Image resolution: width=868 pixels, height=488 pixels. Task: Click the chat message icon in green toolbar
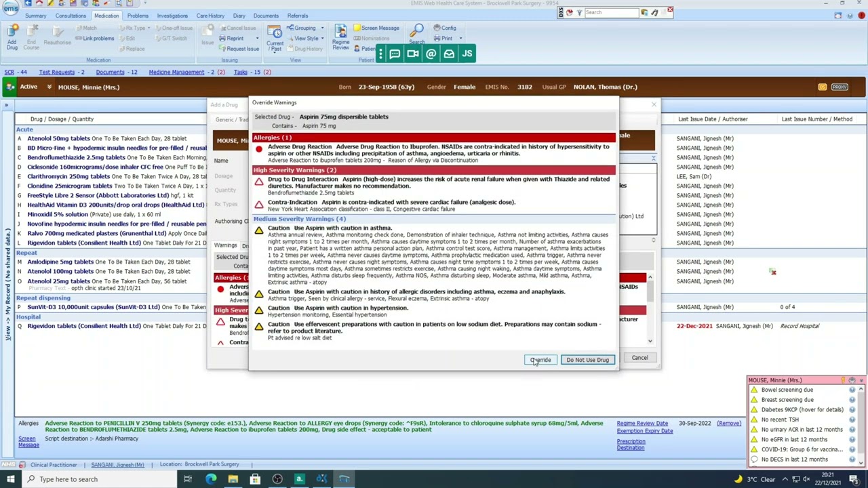[395, 54]
